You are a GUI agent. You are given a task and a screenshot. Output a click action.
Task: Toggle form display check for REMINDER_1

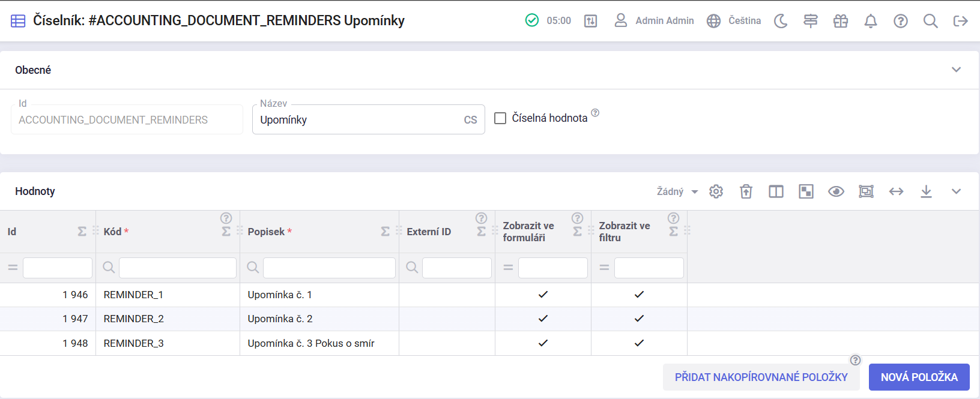point(543,295)
